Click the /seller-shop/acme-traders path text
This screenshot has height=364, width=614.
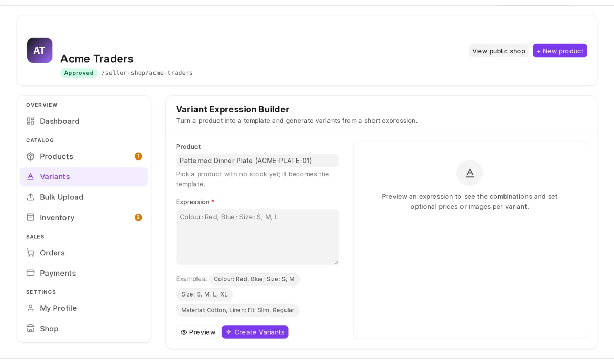tap(147, 73)
